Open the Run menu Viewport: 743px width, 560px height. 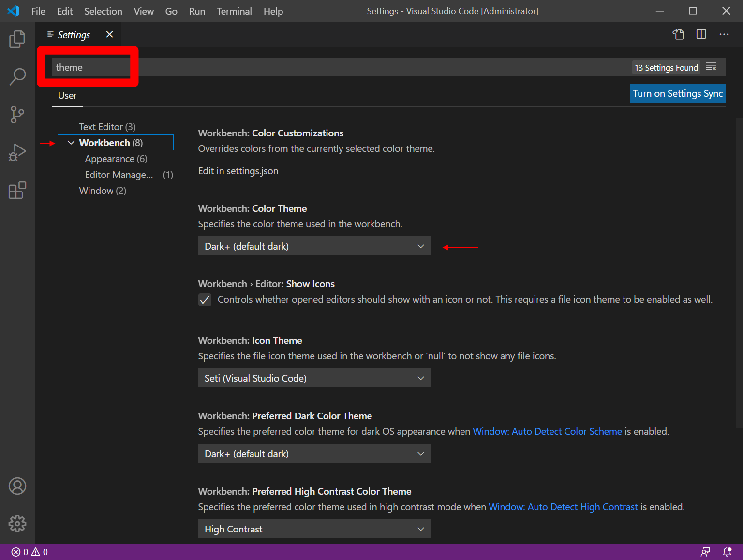point(197,11)
